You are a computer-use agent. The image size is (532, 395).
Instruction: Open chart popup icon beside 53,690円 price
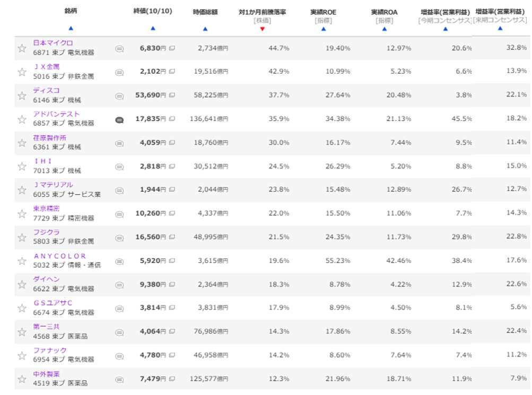172,95
